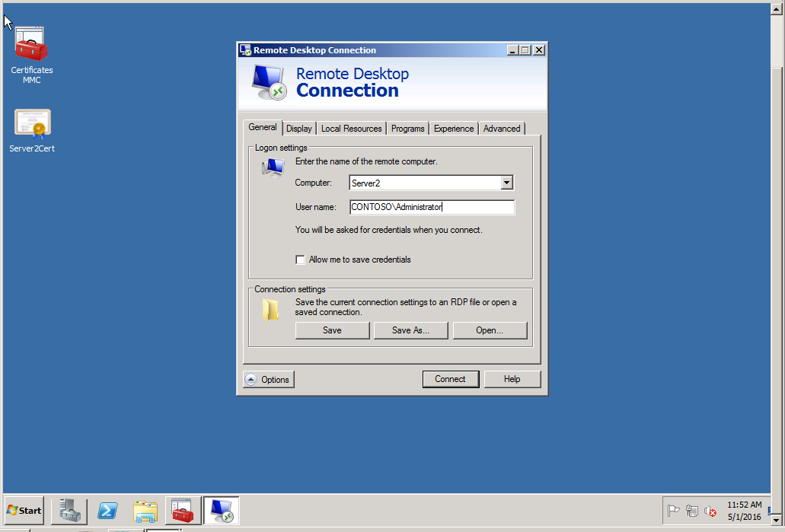
Task: Open the Local Resources tab
Action: tap(352, 129)
